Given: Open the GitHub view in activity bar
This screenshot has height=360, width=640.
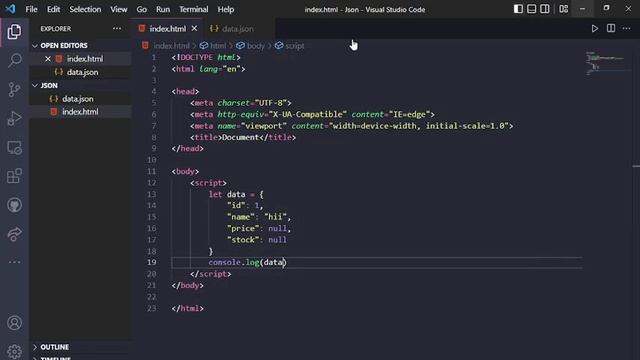Looking at the screenshot, I should pyautogui.click(x=14, y=205).
